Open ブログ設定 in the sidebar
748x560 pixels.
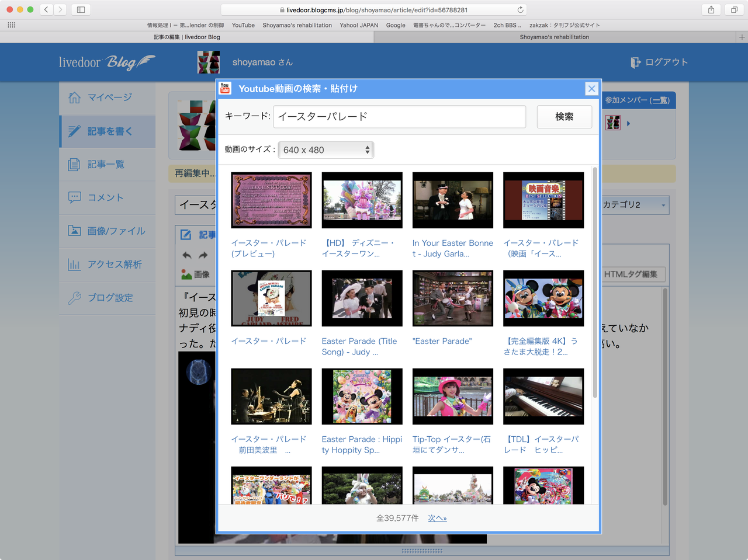click(108, 298)
